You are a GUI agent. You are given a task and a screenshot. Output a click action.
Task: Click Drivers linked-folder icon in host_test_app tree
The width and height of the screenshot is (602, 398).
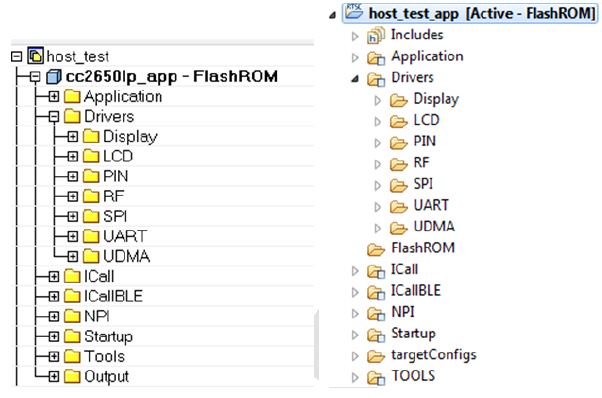coord(376,79)
